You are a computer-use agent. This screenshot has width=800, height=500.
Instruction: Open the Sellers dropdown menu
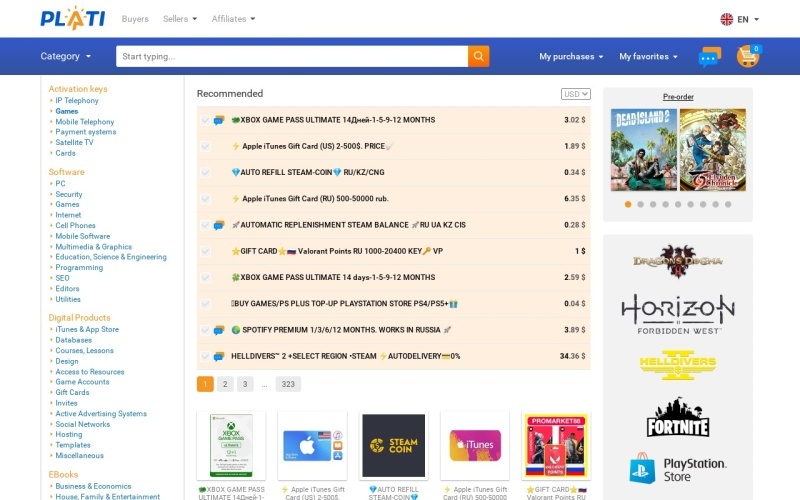click(x=180, y=19)
